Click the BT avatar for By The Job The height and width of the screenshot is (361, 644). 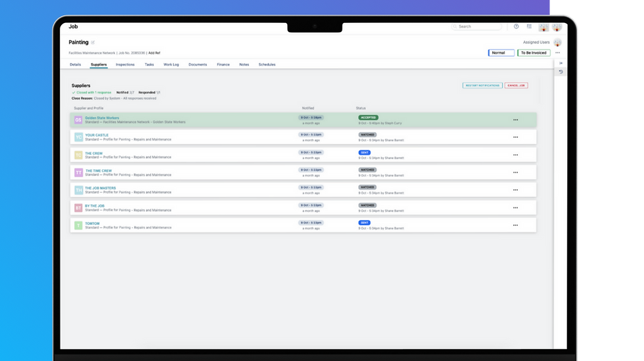click(78, 208)
